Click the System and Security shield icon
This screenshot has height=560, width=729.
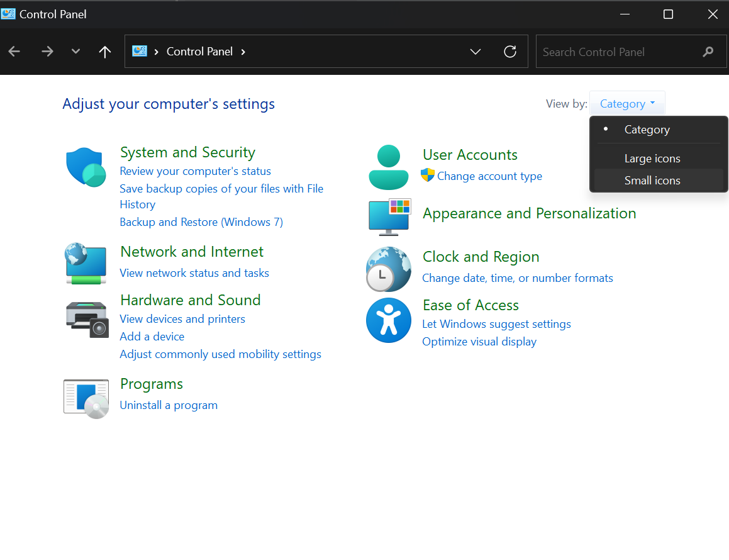tap(86, 167)
